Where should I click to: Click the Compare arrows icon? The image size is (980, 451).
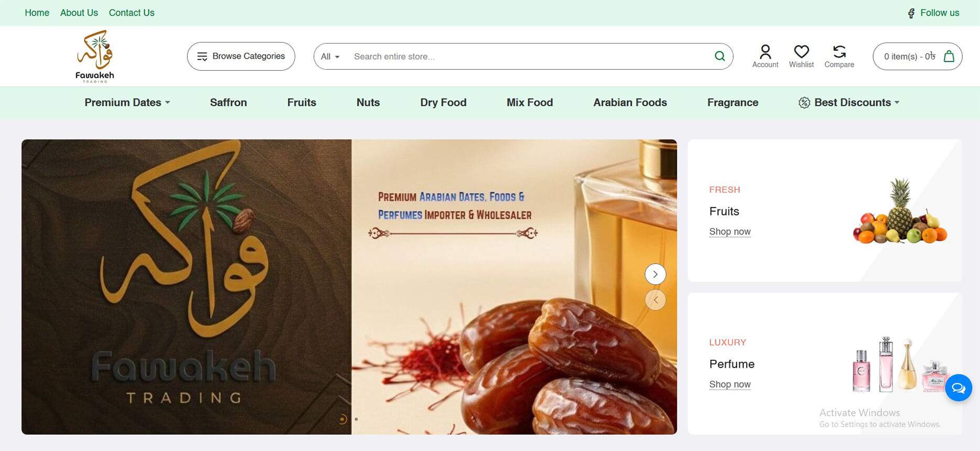839,52
